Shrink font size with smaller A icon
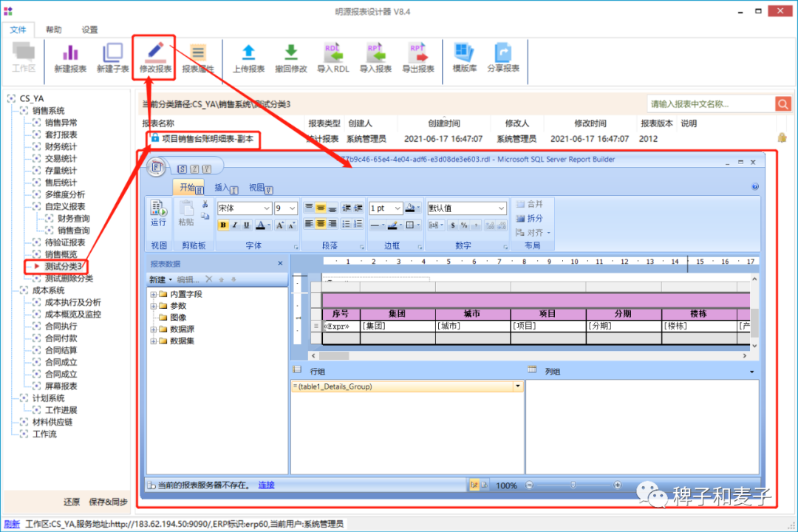 pos(292,225)
